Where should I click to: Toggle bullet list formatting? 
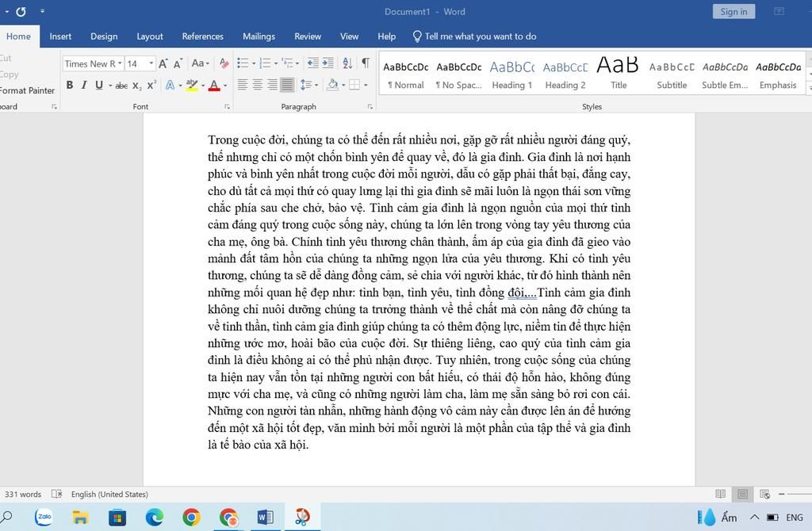coord(243,63)
